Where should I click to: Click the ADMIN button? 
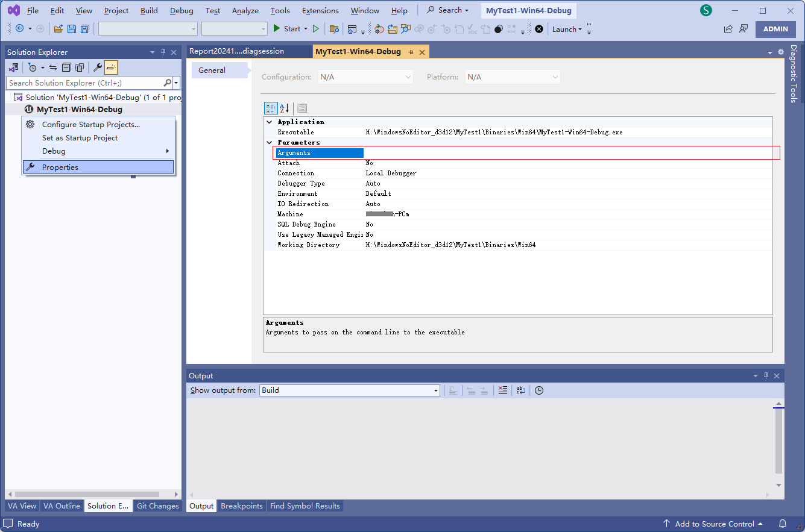[775, 29]
